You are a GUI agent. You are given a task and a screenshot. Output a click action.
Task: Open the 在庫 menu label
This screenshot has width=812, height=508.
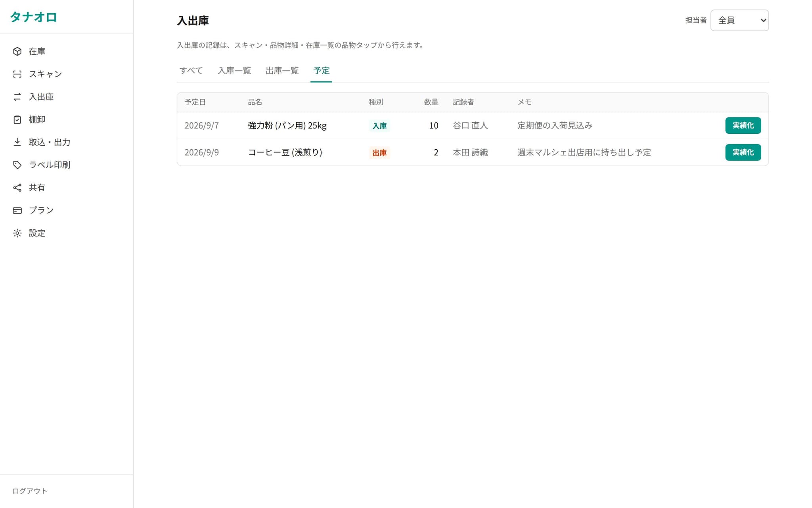[x=37, y=51]
